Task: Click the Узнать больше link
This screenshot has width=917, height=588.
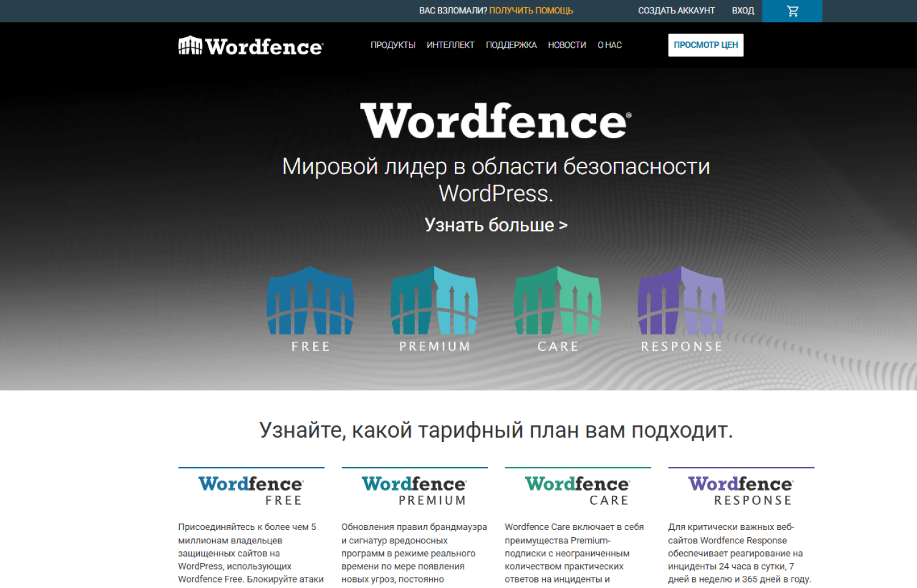Action: coord(496,225)
